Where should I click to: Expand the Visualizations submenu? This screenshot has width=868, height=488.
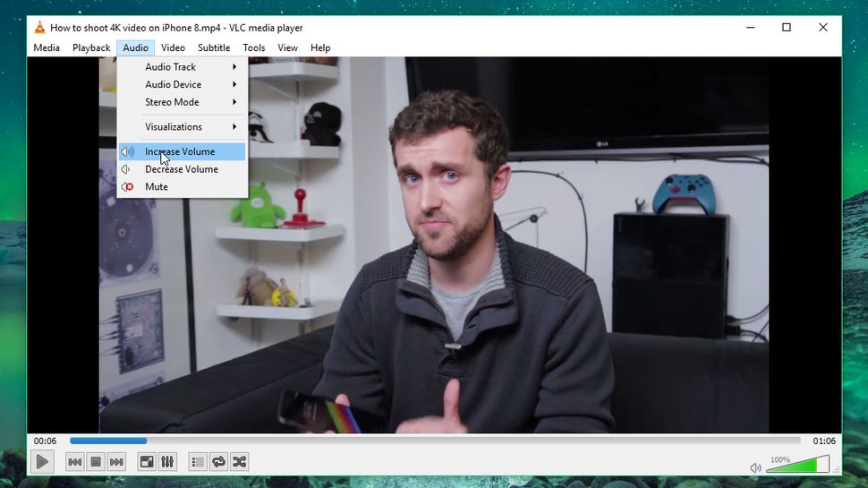[183, 127]
